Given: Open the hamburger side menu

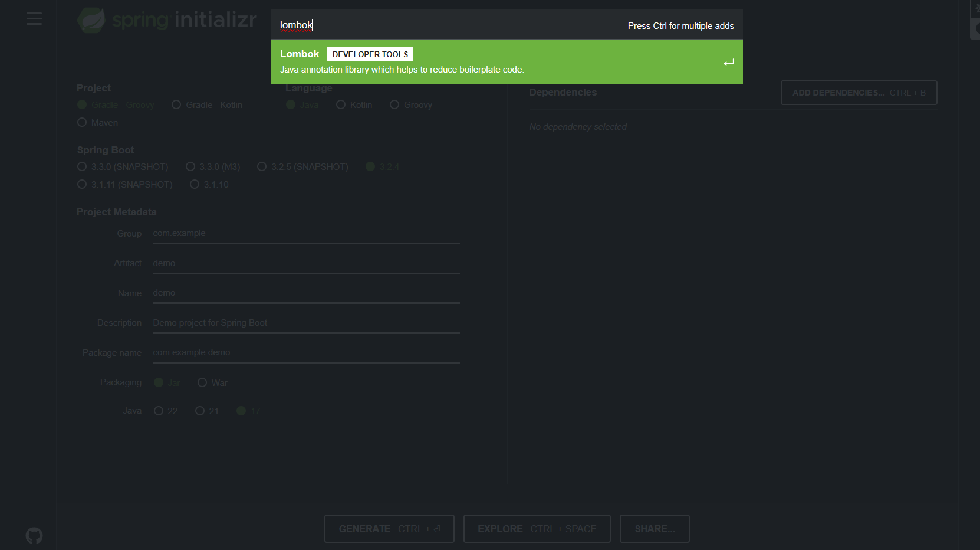Looking at the screenshot, I should point(34,19).
